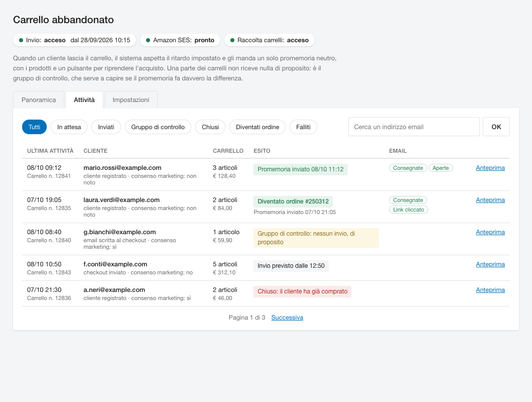Filter by Gruppo di controllo

[x=158, y=127]
